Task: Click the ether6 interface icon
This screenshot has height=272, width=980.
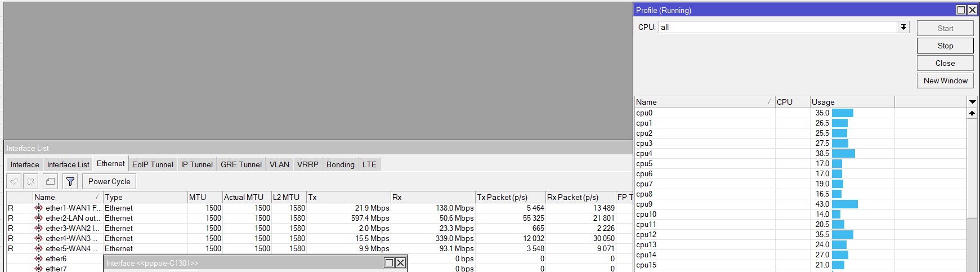Action: click(x=39, y=258)
